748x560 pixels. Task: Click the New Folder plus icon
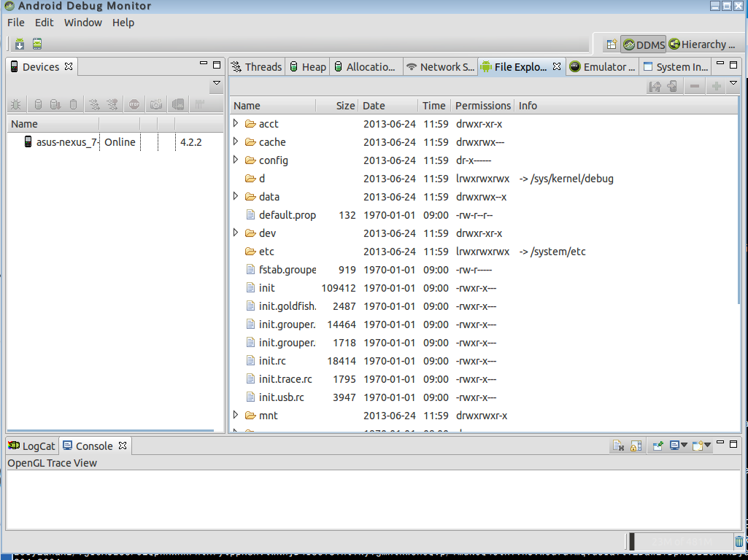point(716,86)
